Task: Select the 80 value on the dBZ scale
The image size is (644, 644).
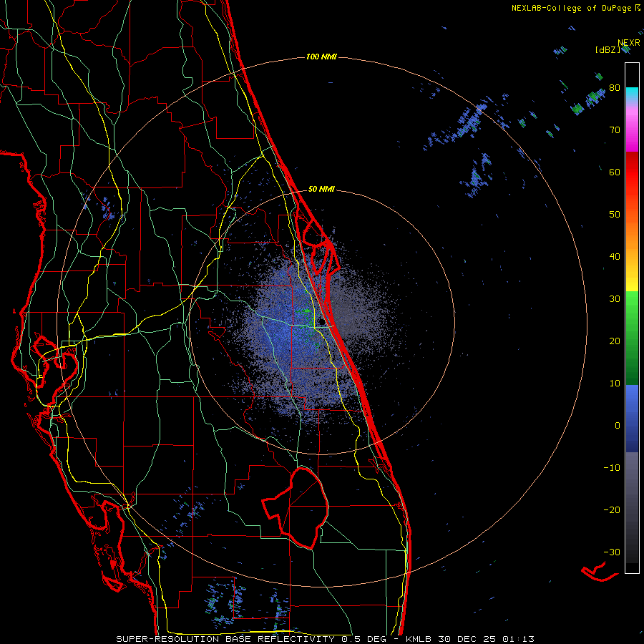Action: coord(615,88)
